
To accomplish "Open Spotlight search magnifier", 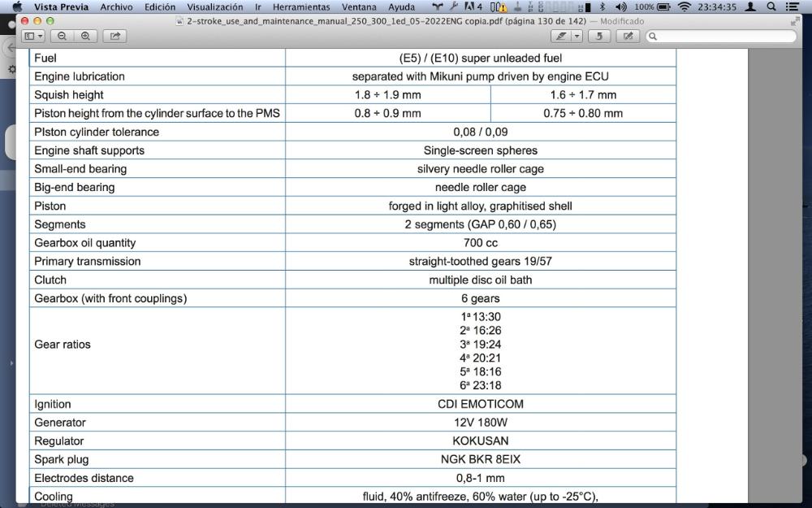I will coord(771,7).
